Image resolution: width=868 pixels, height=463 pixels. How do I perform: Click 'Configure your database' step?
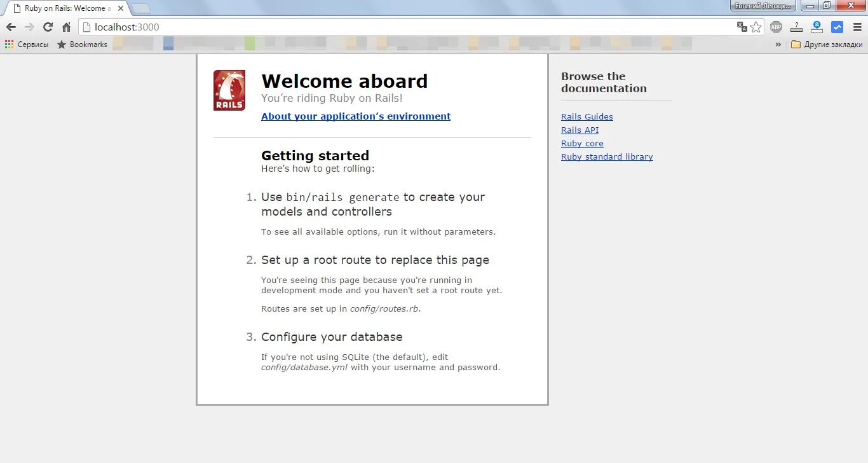tap(332, 337)
